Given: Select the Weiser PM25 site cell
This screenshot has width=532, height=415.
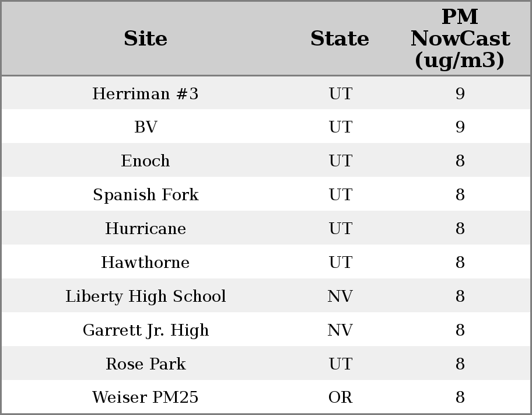Looking at the screenshot, I should [x=145, y=397].
